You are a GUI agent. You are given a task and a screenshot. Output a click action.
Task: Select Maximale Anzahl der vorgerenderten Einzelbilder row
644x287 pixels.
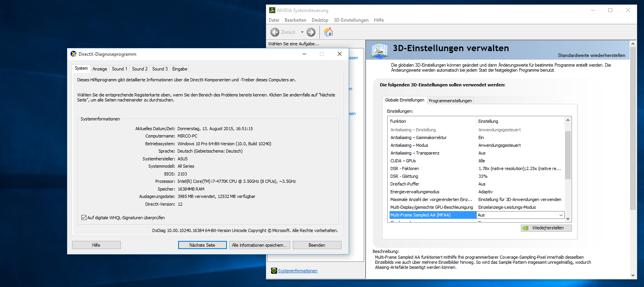tap(476, 199)
